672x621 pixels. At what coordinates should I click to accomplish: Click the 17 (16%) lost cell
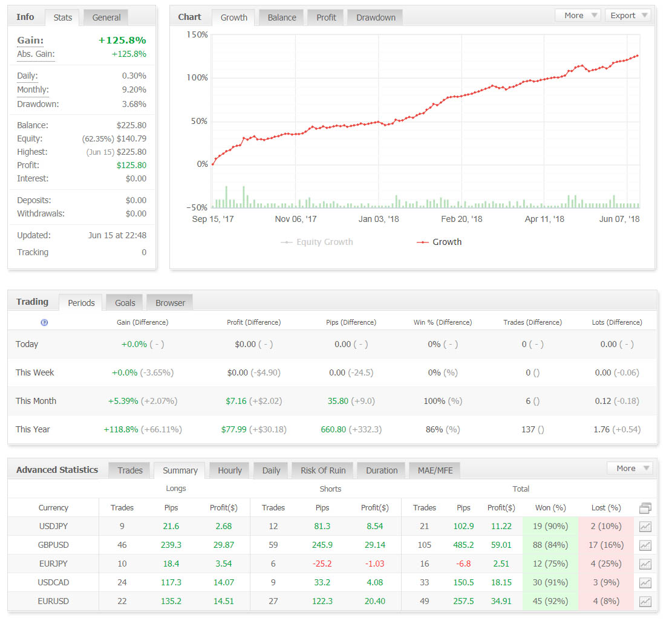pyautogui.click(x=606, y=545)
